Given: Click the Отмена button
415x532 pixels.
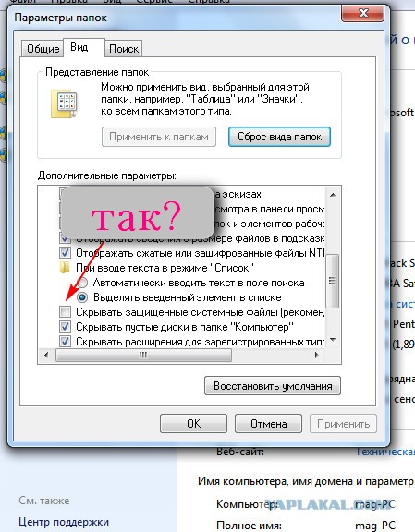Looking at the screenshot, I should pyautogui.click(x=268, y=424).
